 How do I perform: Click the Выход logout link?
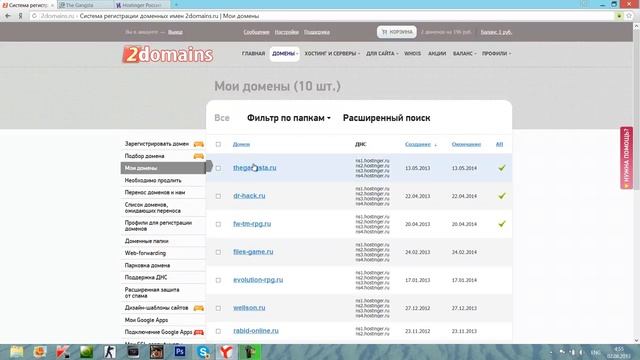pyautogui.click(x=175, y=32)
